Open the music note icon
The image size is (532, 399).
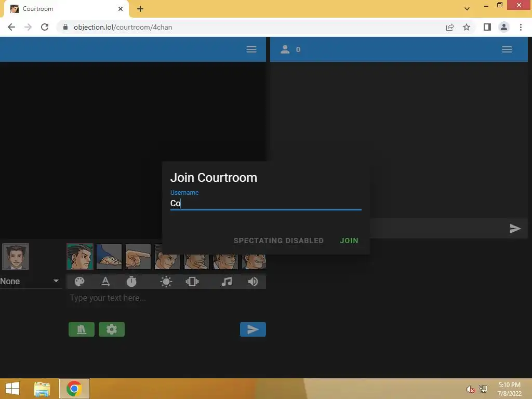coord(227,282)
